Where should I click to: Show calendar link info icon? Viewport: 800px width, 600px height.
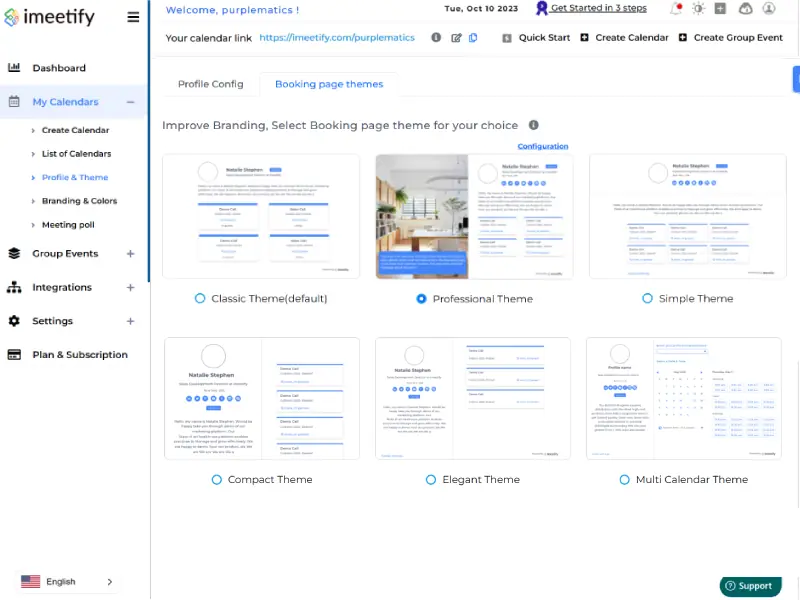[436, 37]
